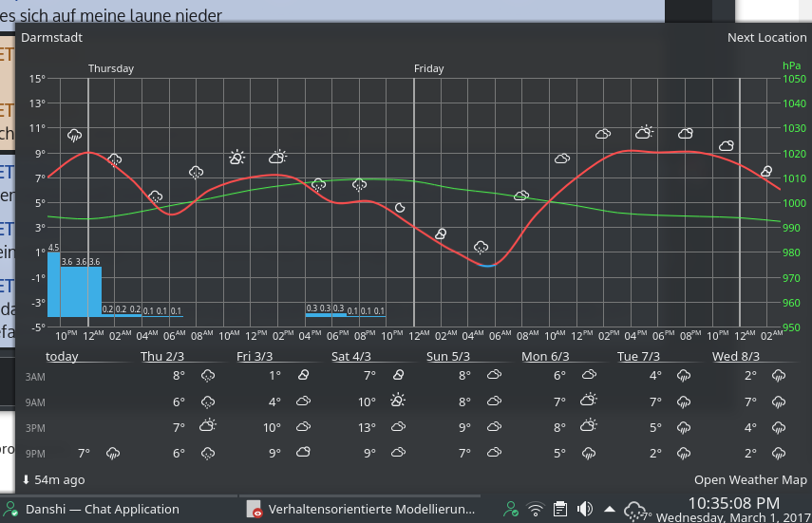
Task: Click meteogram snow cloud icon above 05AM Friday
Action: click(x=482, y=247)
